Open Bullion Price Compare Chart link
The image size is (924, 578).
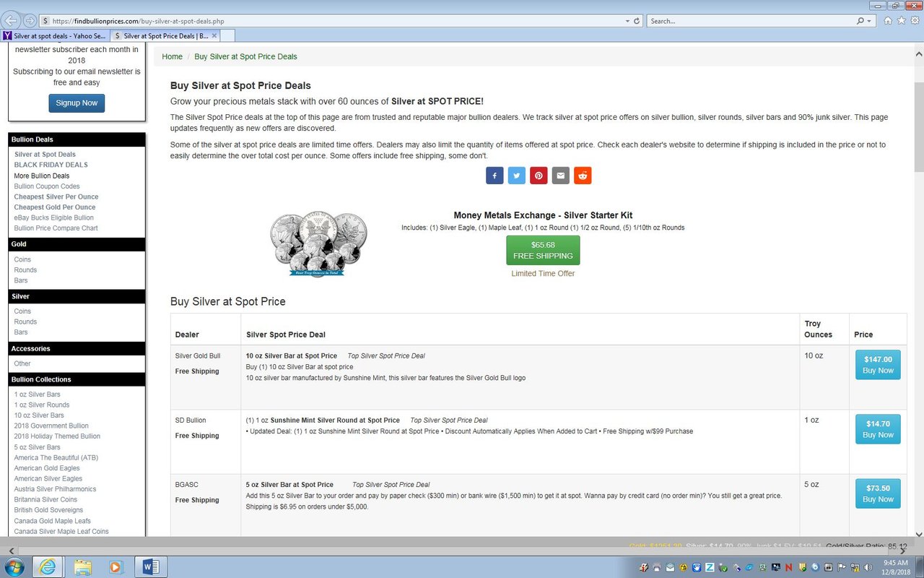click(x=56, y=228)
